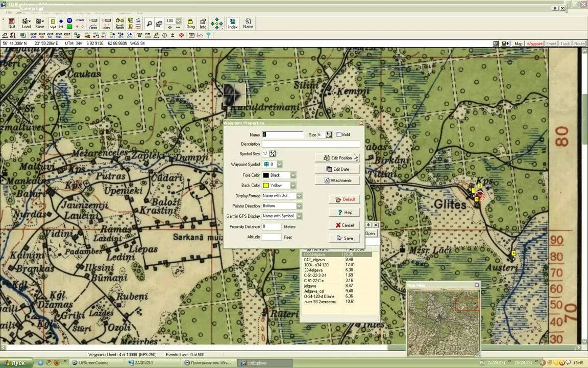Click the green arrows map pan control
Viewport: 588px width, 368px height.
(x=216, y=24)
